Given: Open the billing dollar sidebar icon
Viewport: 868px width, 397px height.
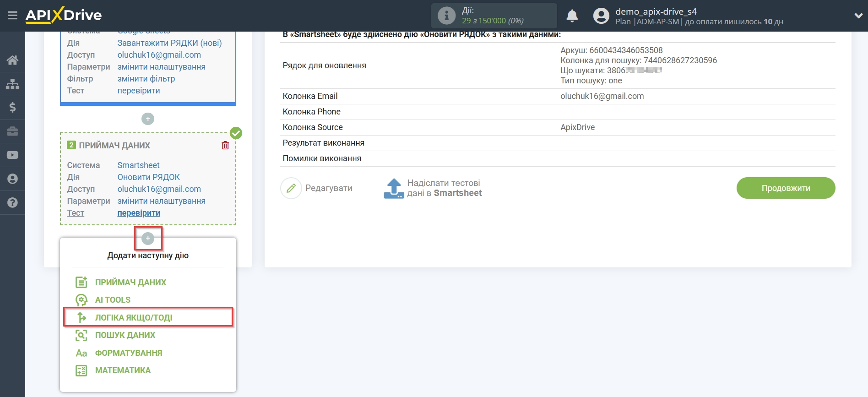Looking at the screenshot, I should [x=12, y=108].
